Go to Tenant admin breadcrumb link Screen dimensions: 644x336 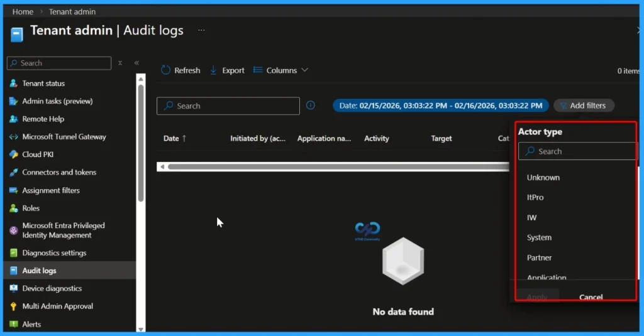pos(72,11)
